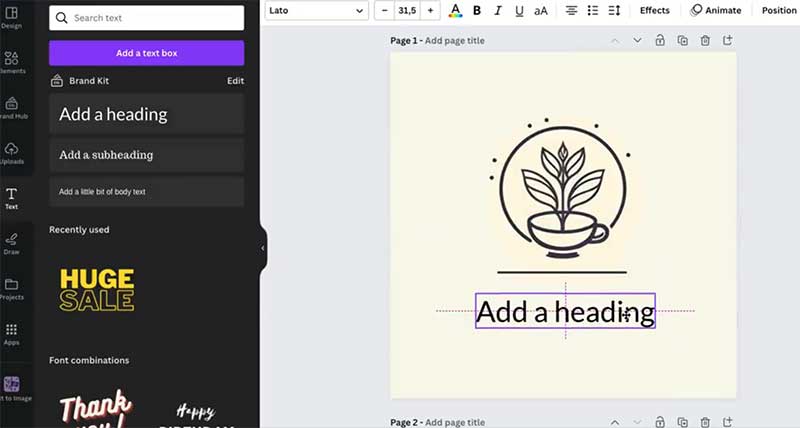This screenshot has width=800, height=428.
Task: Lock Page 1 with the padlock icon
Action: click(x=660, y=41)
